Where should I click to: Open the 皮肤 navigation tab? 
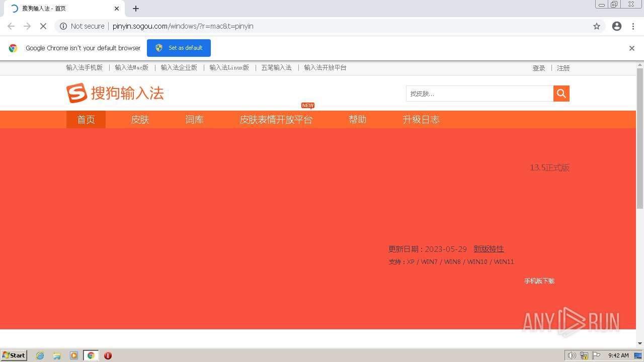tap(140, 119)
